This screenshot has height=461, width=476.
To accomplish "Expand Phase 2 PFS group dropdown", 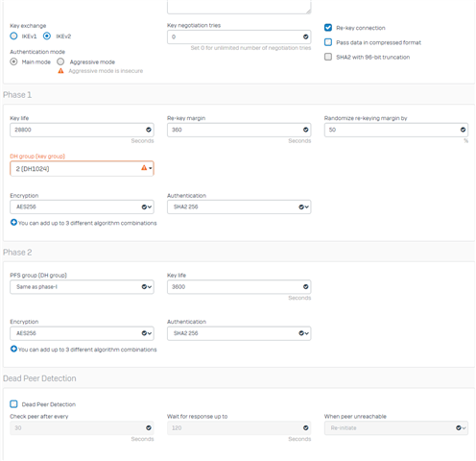I will [82, 287].
